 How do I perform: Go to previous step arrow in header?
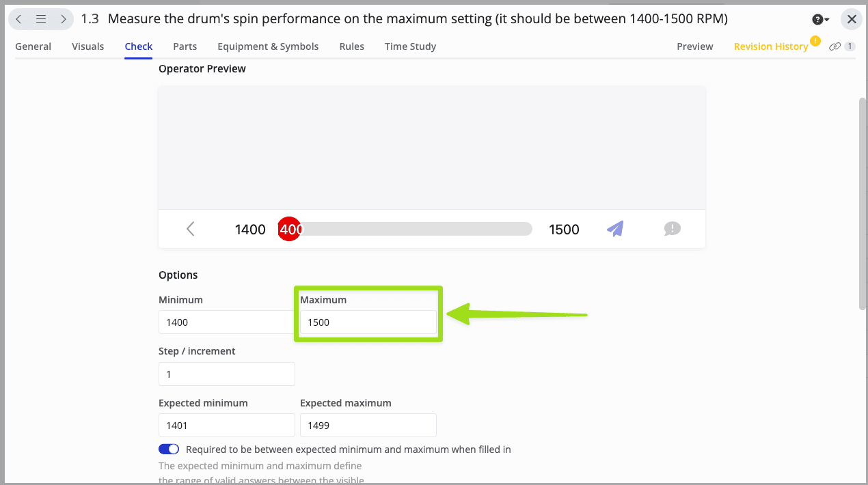19,19
